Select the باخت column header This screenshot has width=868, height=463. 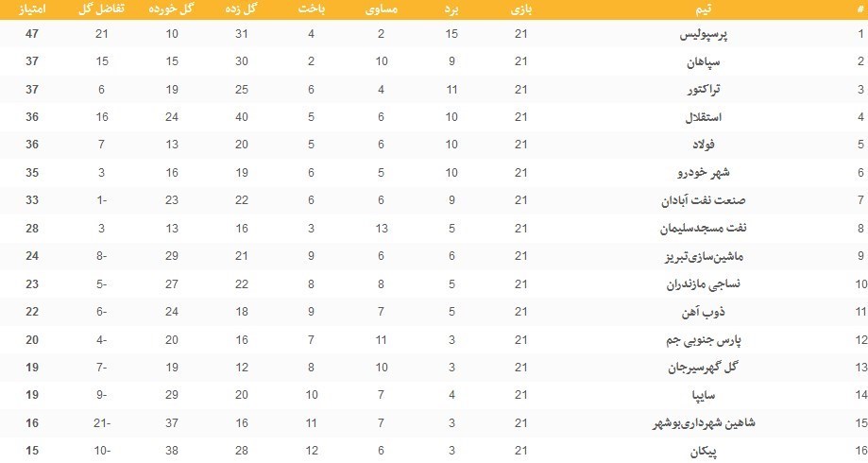311,9
